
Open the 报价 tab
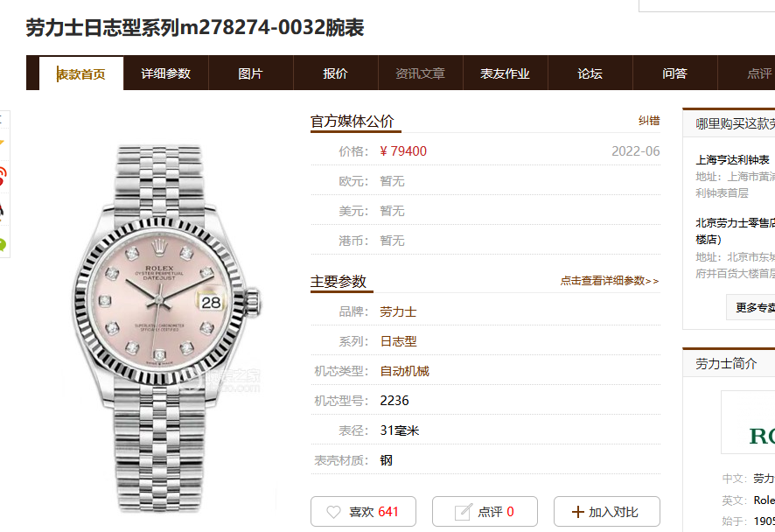pyautogui.click(x=336, y=73)
